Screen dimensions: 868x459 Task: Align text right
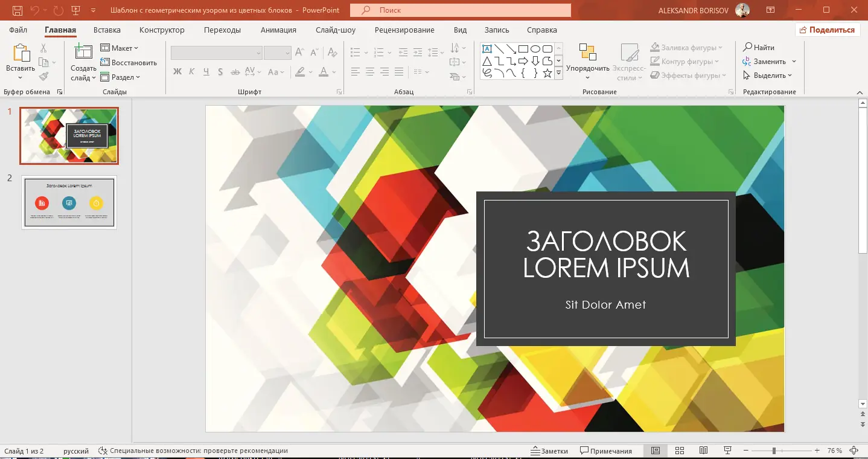tap(385, 72)
